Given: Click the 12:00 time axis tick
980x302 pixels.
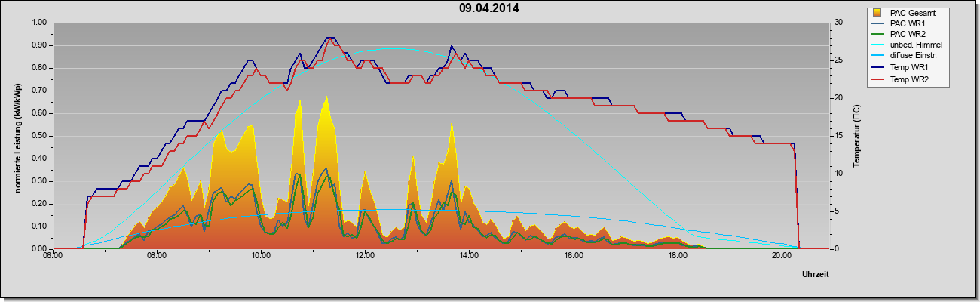Looking at the screenshot, I should [x=365, y=257].
